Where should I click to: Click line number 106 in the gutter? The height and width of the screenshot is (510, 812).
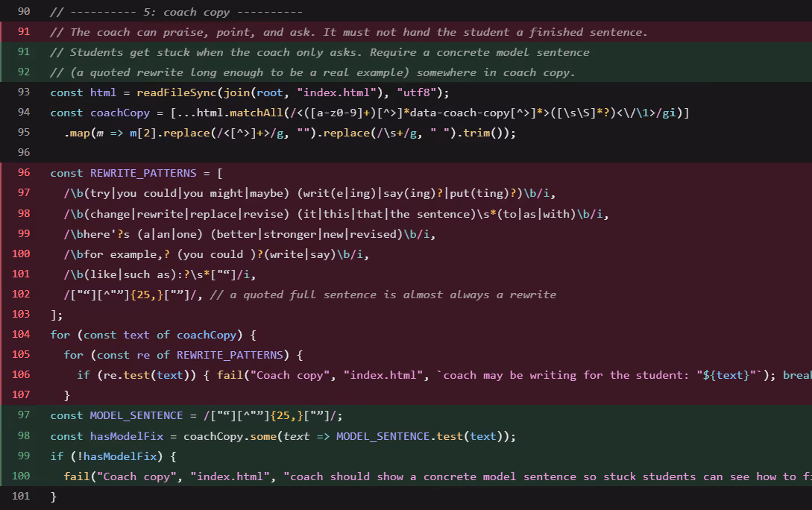[21, 375]
